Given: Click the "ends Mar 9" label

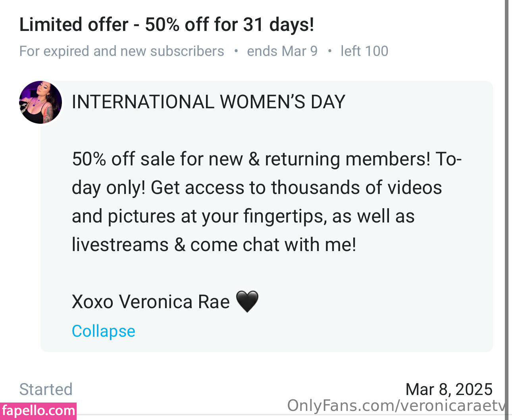Looking at the screenshot, I should (282, 51).
